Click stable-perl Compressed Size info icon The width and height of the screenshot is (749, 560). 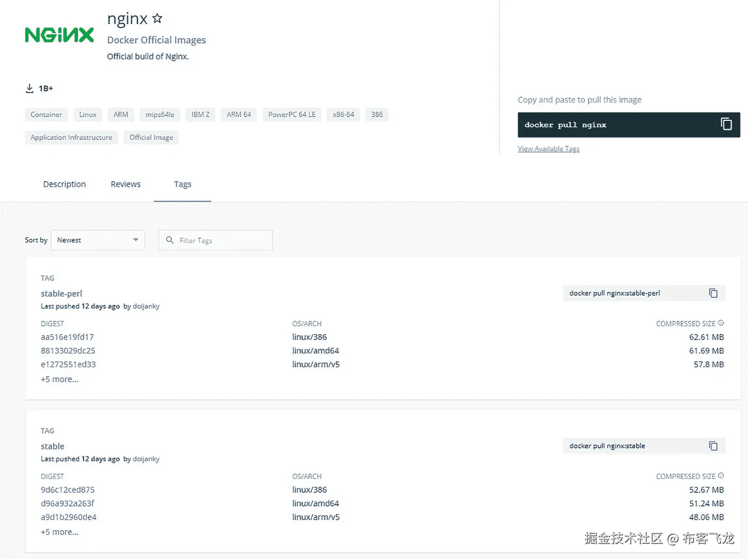[x=721, y=323]
